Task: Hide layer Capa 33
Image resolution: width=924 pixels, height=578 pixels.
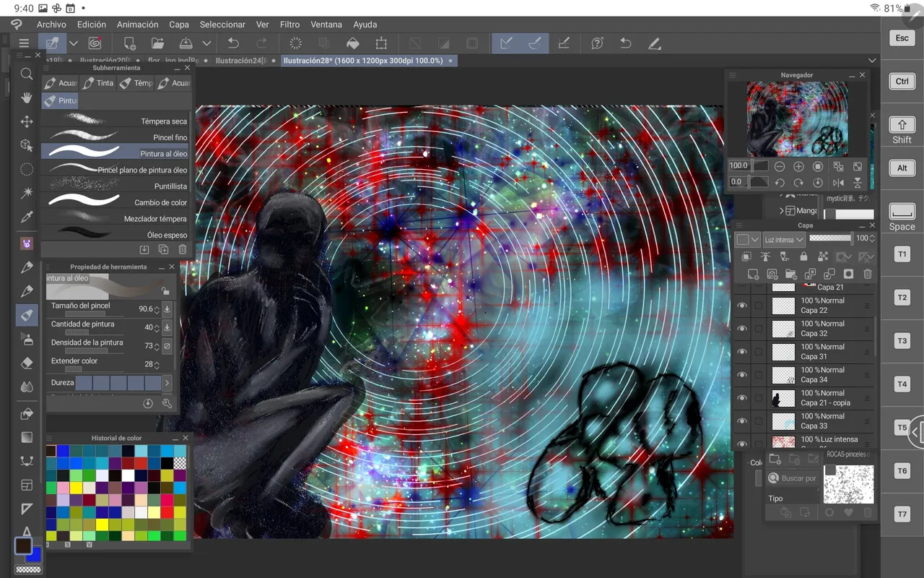Action: coord(742,421)
